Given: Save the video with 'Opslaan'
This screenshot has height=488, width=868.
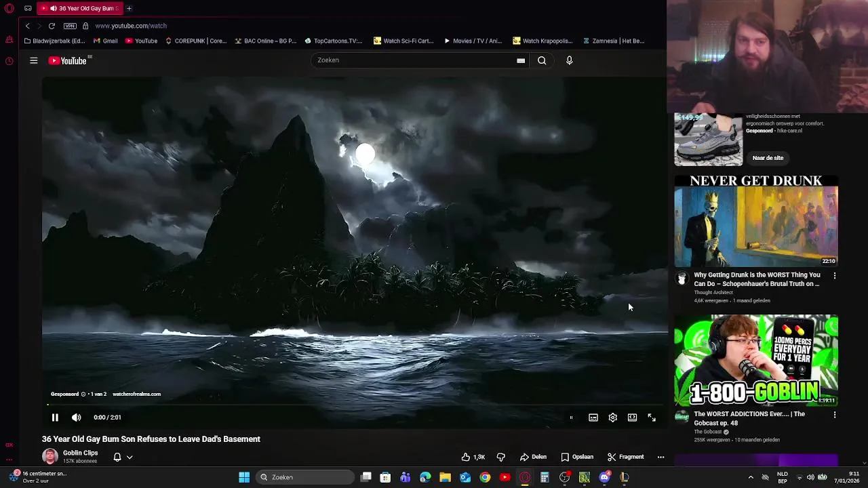Looking at the screenshot, I should pos(577,457).
